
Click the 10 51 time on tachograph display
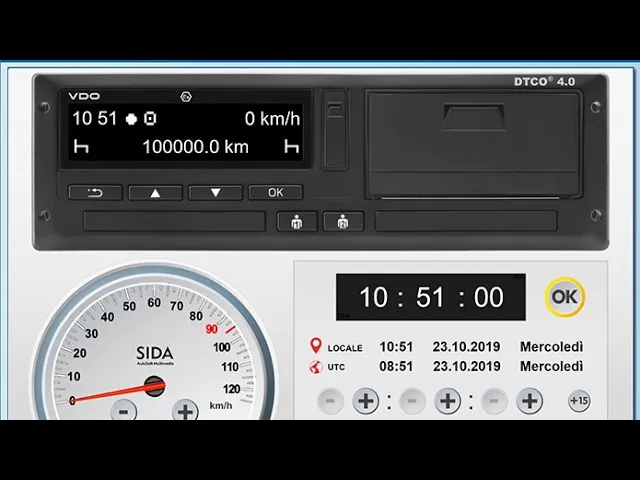point(95,119)
